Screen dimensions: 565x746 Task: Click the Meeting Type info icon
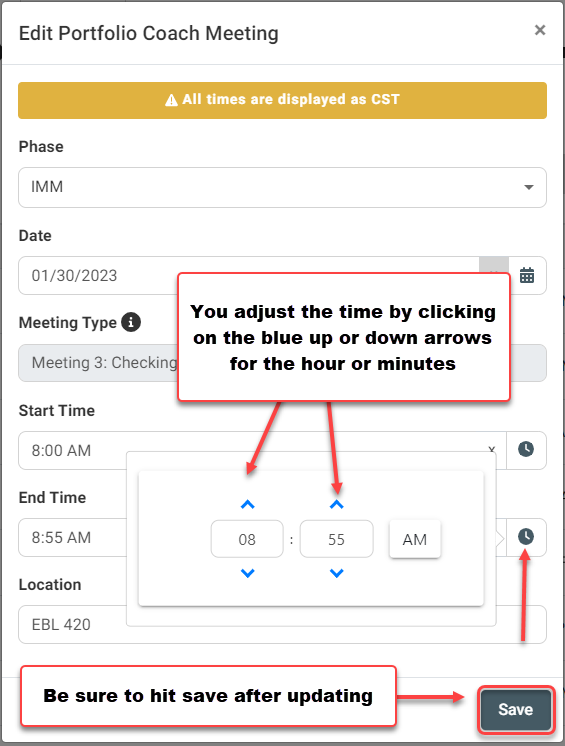(x=131, y=322)
